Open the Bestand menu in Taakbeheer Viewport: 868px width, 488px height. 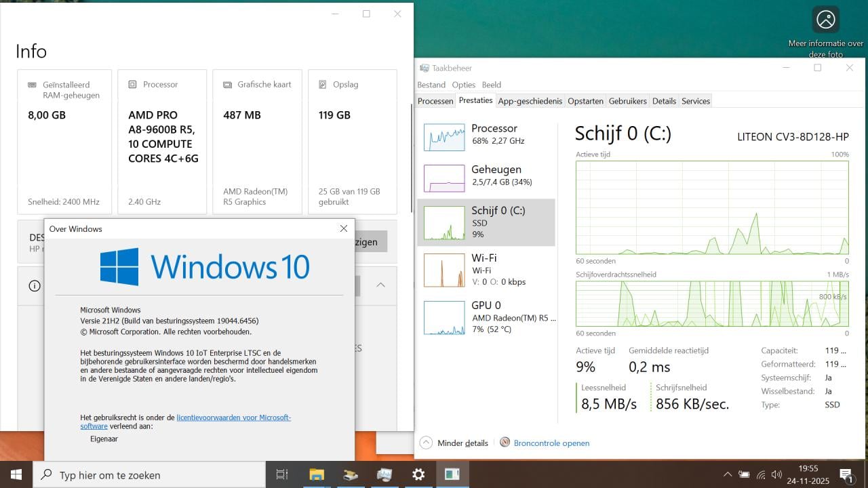(x=431, y=85)
